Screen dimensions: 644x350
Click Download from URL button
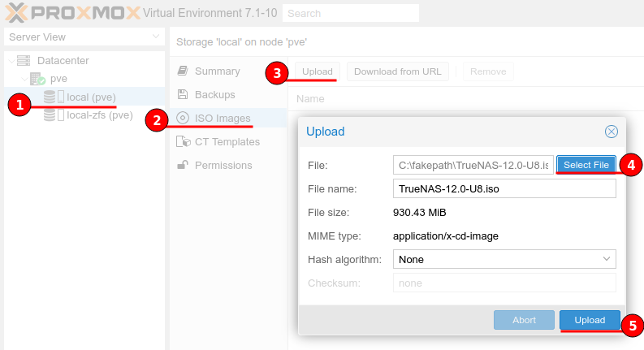coord(398,71)
